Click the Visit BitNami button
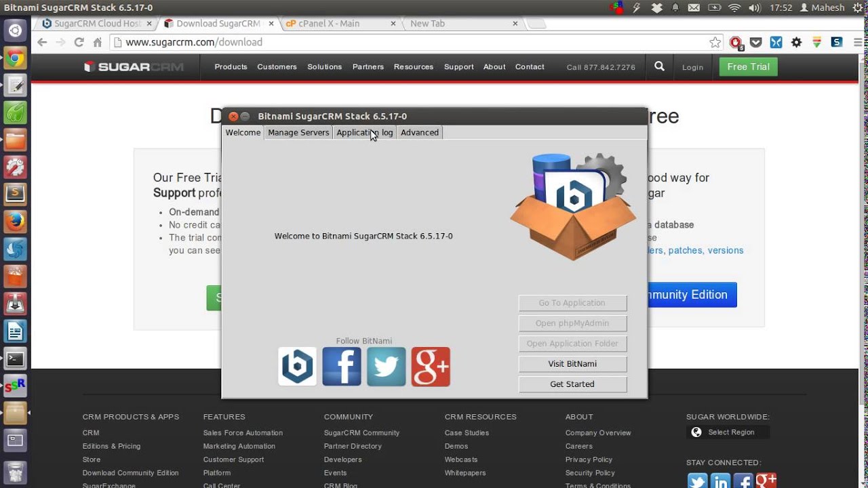Screen dimensions: 868x488 coord(572,364)
